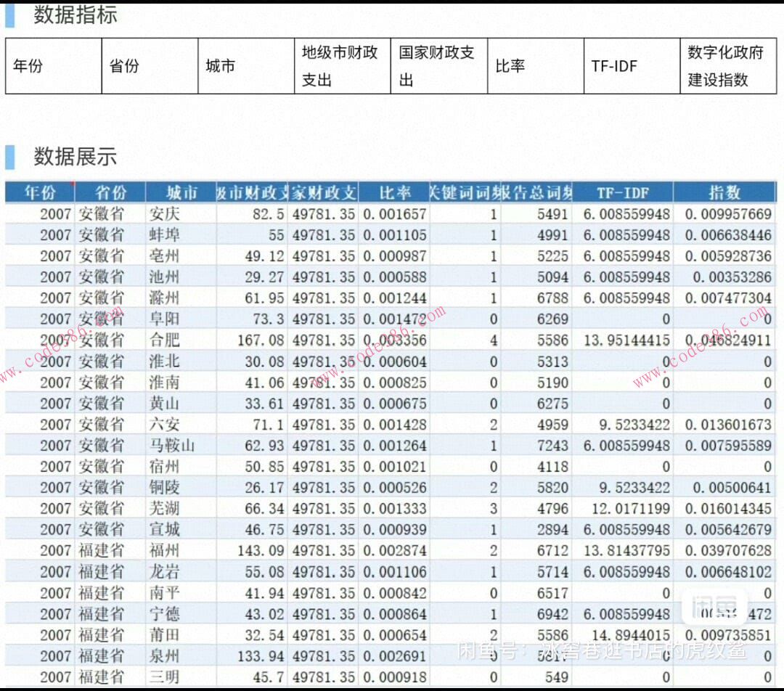The image size is (784, 691).
Task: Click the 国家财政支出 header cell
Action: (436, 65)
